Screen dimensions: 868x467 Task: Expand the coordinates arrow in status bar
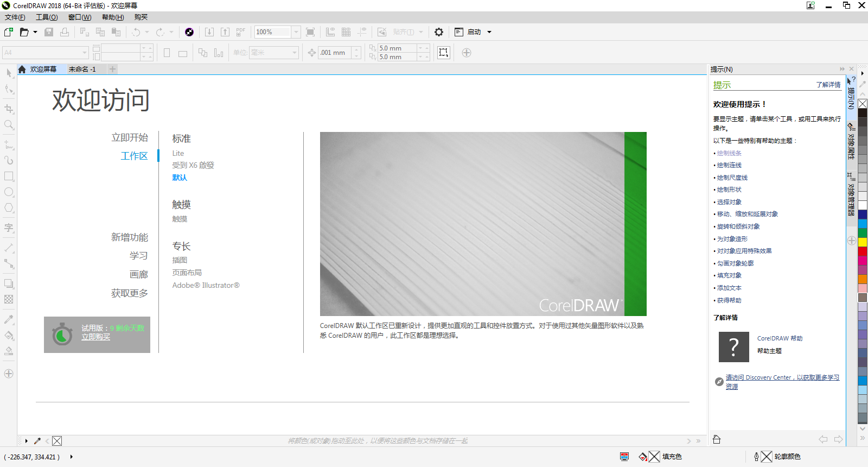point(71,457)
